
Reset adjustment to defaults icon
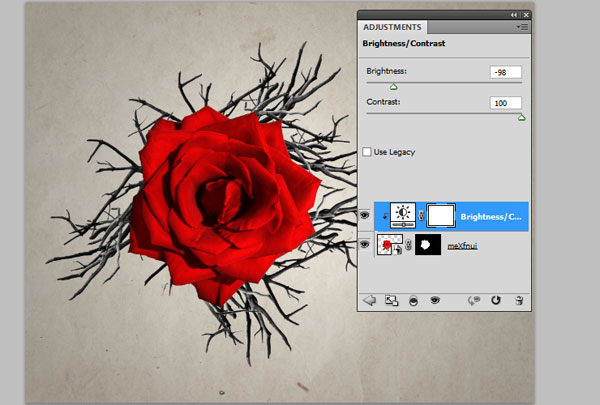coord(495,298)
